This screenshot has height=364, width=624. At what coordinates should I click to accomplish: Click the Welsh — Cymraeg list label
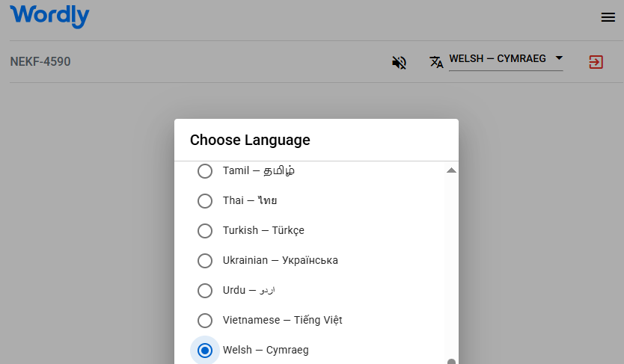pos(266,350)
